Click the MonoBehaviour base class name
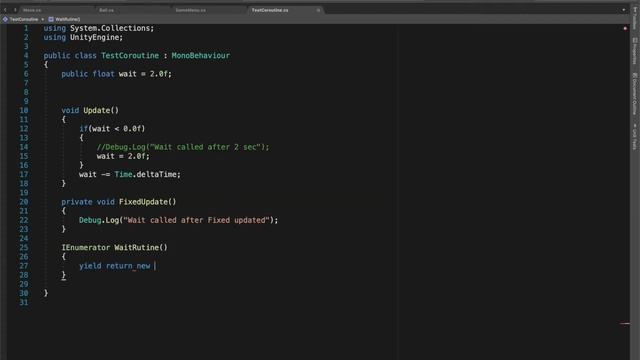The height and width of the screenshot is (360, 640). tap(200, 56)
